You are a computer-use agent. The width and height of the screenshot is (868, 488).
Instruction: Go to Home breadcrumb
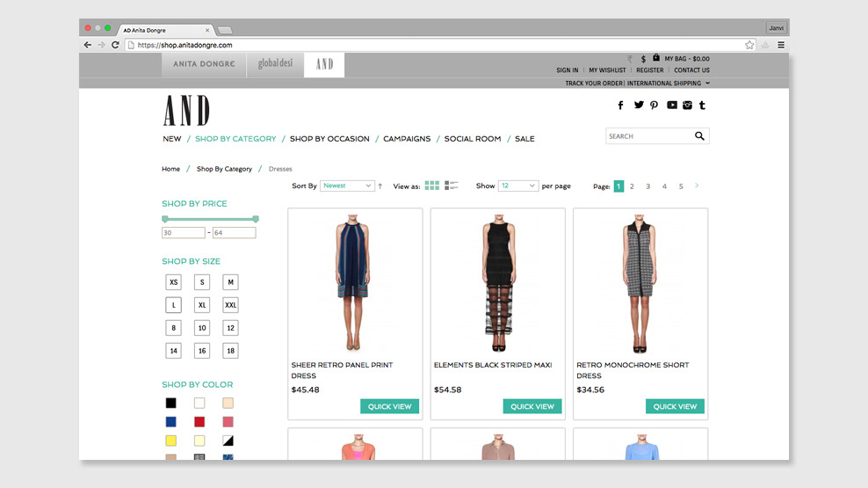tap(170, 169)
